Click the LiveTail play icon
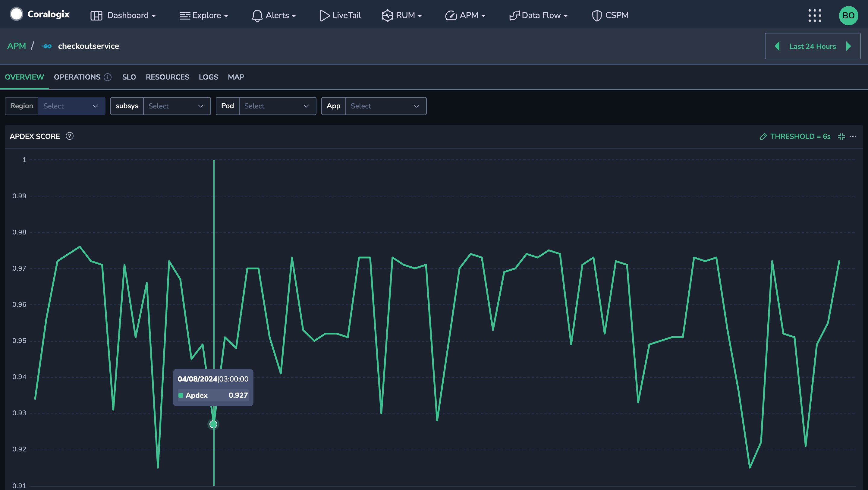868x490 pixels. click(325, 15)
